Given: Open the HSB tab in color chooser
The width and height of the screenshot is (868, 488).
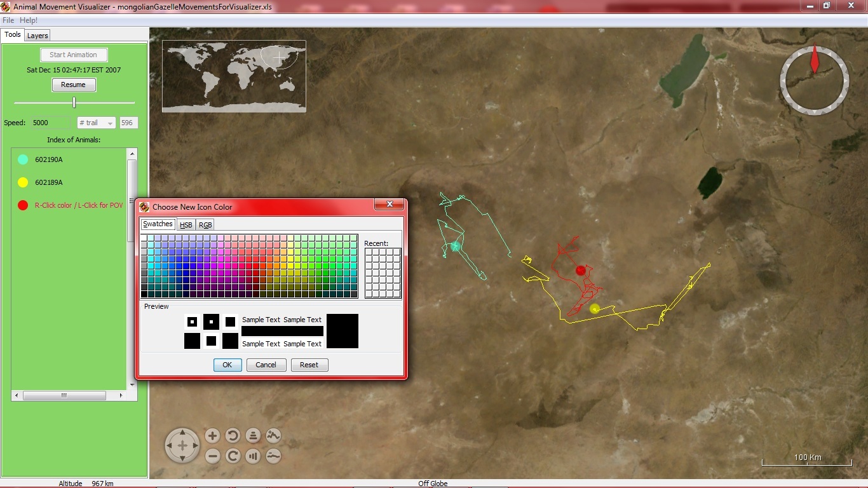Looking at the screenshot, I should pos(186,225).
